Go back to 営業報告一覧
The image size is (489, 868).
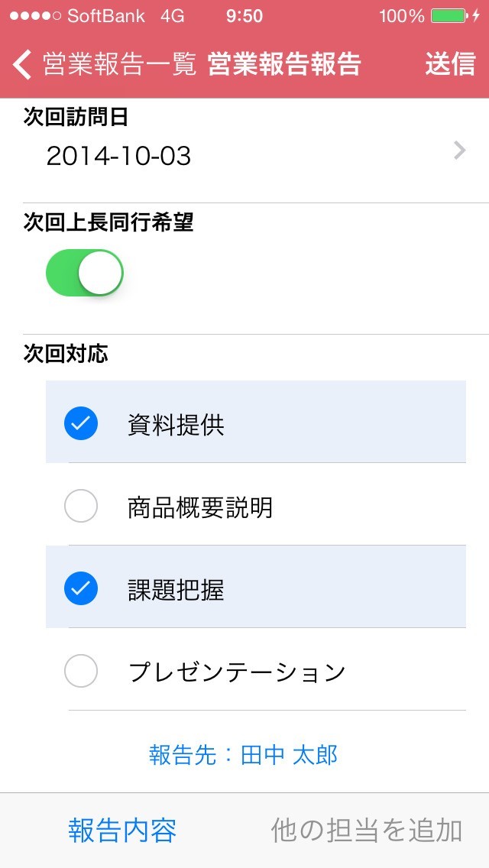click(120, 64)
